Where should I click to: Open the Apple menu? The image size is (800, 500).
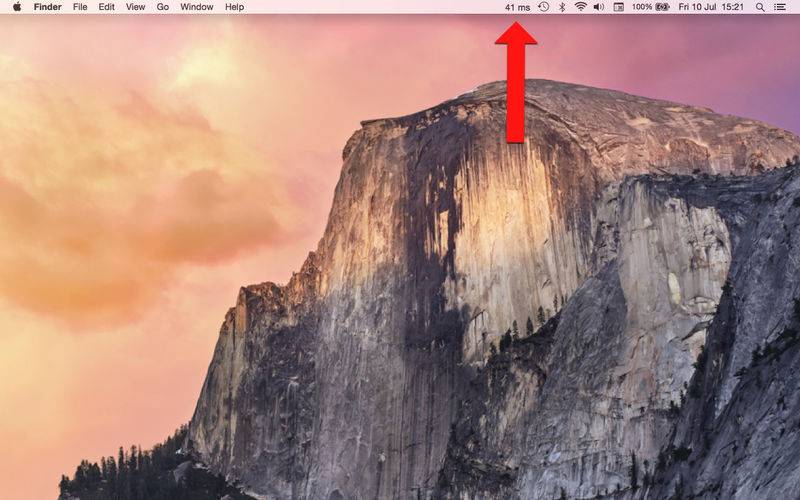[x=16, y=7]
